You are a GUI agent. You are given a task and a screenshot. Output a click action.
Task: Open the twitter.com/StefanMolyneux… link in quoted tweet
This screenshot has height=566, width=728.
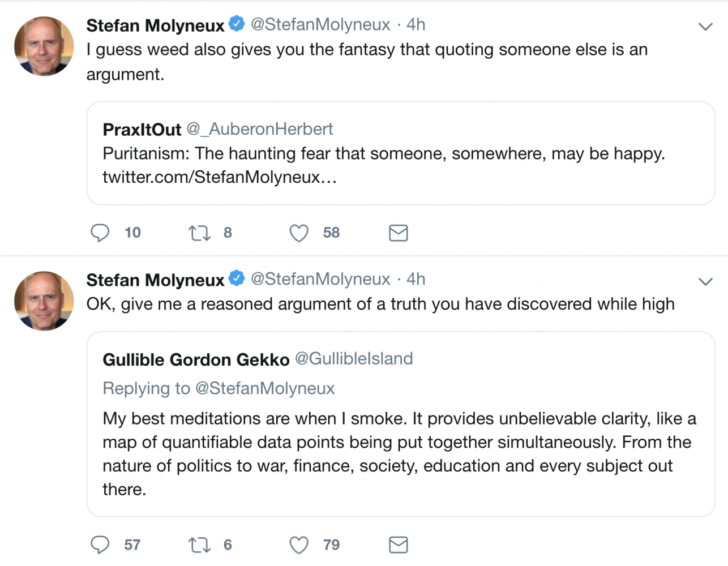(220, 178)
